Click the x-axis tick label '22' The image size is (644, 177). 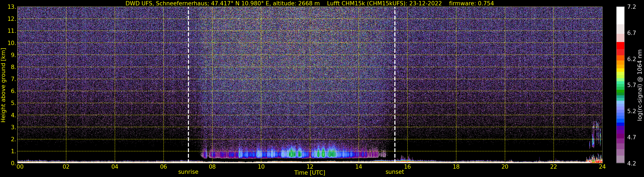tap(554, 167)
